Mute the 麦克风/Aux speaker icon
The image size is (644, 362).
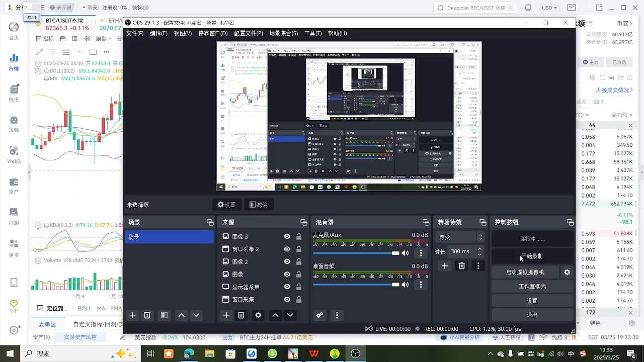coord(405,253)
